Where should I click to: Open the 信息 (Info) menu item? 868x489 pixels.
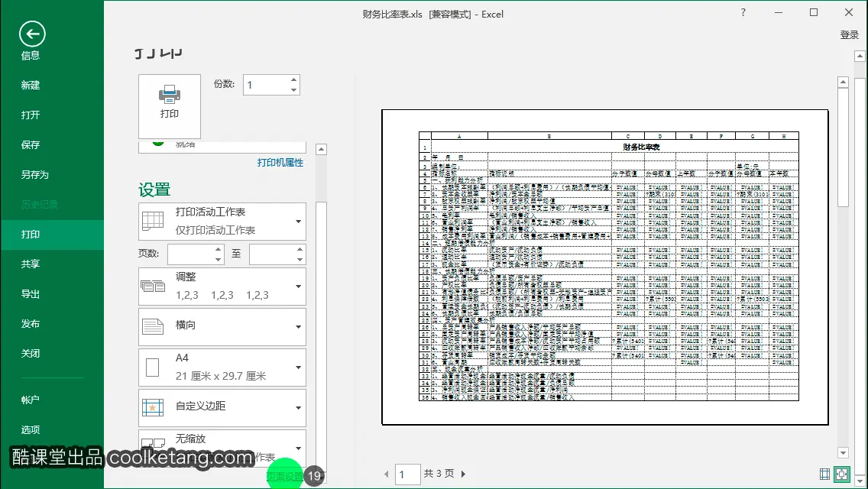click(x=31, y=55)
